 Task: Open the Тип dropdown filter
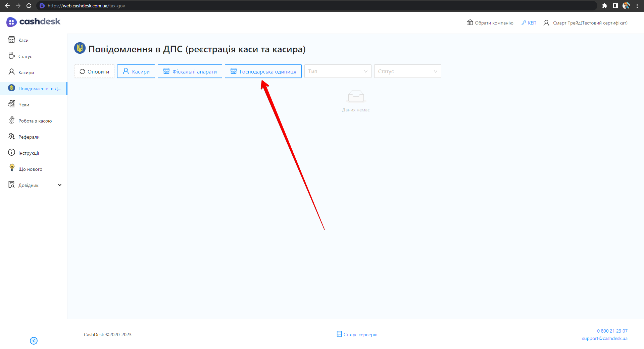[x=338, y=71]
